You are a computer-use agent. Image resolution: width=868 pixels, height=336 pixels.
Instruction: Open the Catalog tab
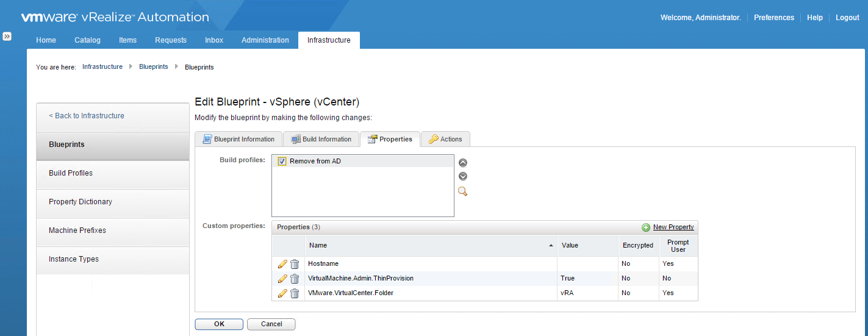coord(87,40)
